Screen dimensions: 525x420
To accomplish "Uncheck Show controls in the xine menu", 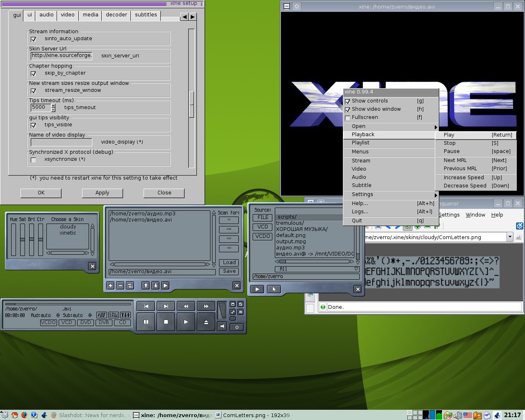I will [347, 101].
